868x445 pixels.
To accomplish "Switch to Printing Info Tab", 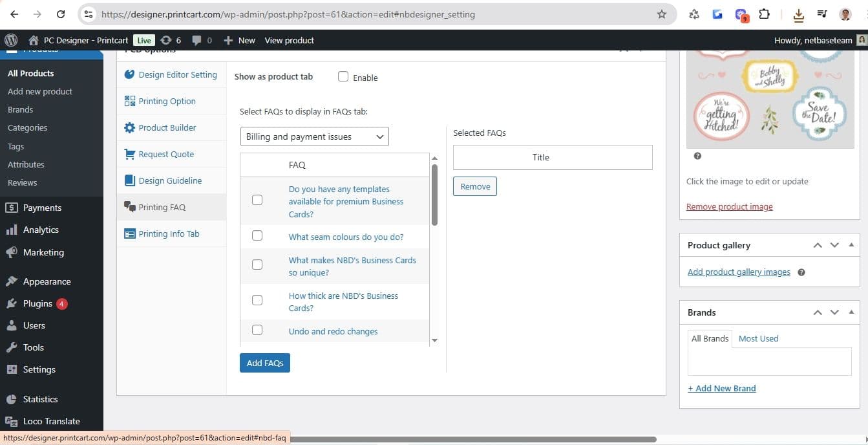I will click(x=171, y=233).
